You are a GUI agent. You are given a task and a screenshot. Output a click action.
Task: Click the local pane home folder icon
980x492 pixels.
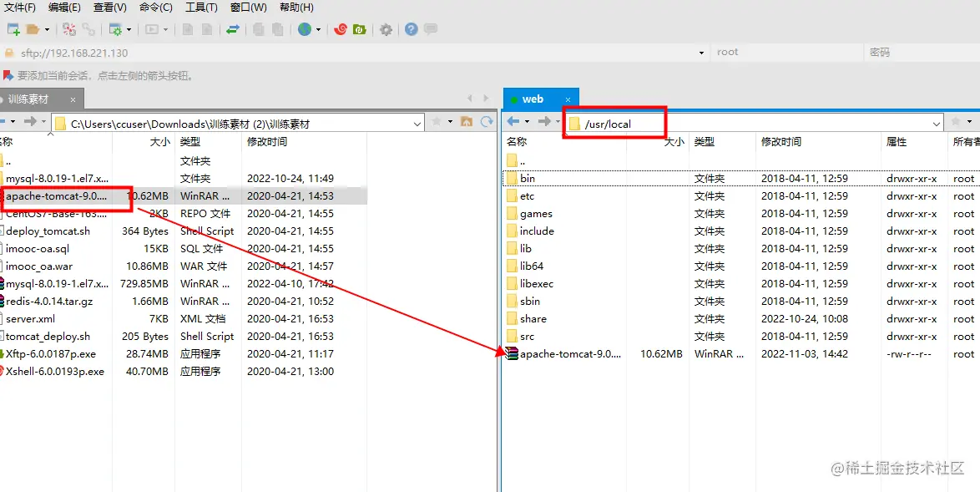(x=467, y=121)
